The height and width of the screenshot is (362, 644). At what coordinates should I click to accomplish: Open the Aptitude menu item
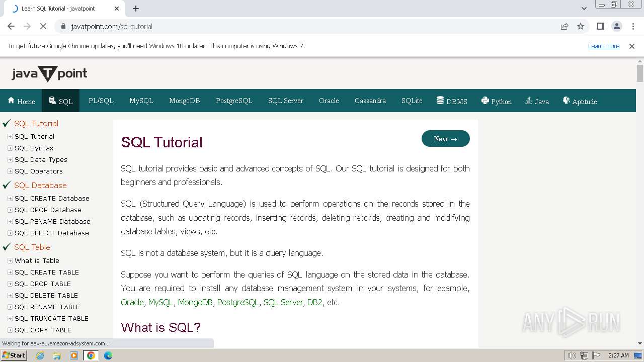tap(580, 101)
